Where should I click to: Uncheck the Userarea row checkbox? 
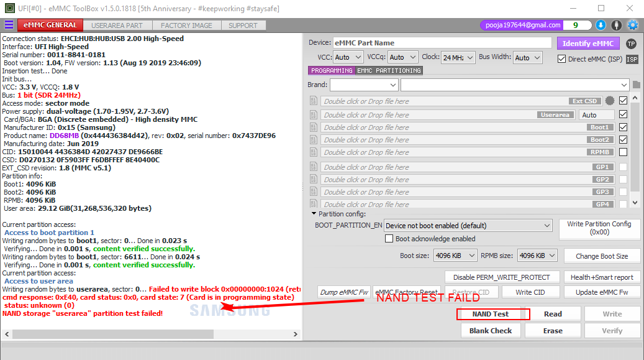coord(623,114)
